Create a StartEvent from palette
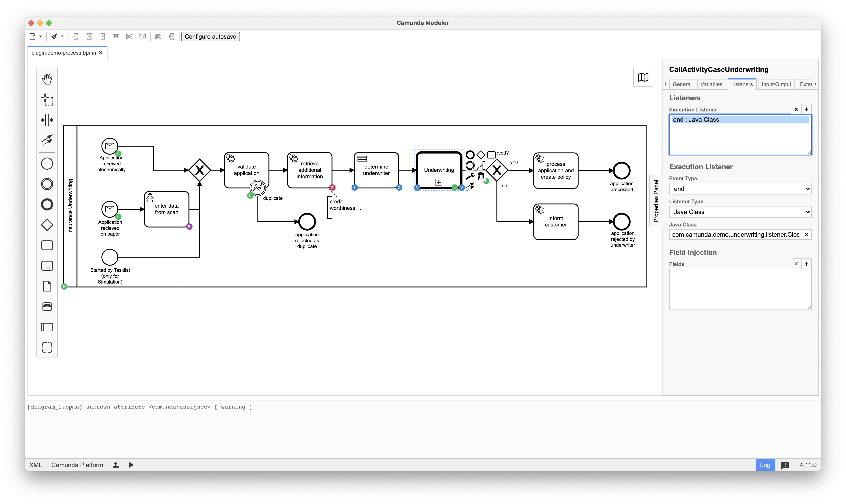This screenshot has width=846, height=504. pyautogui.click(x=47, y=164)
